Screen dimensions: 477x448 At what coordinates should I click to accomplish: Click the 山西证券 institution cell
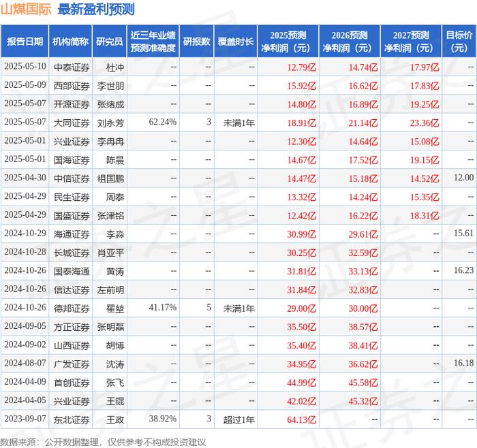(x=72, y=345)
